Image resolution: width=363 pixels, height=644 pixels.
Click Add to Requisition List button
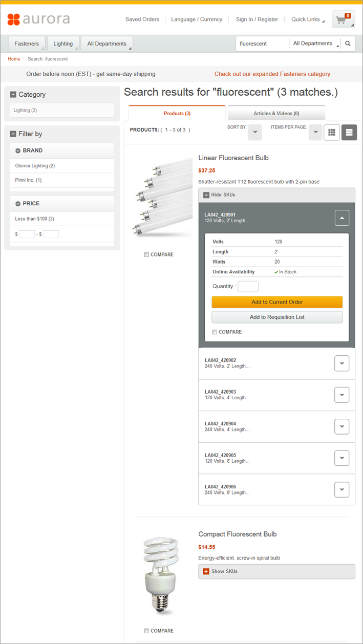[x=277, y=317]
